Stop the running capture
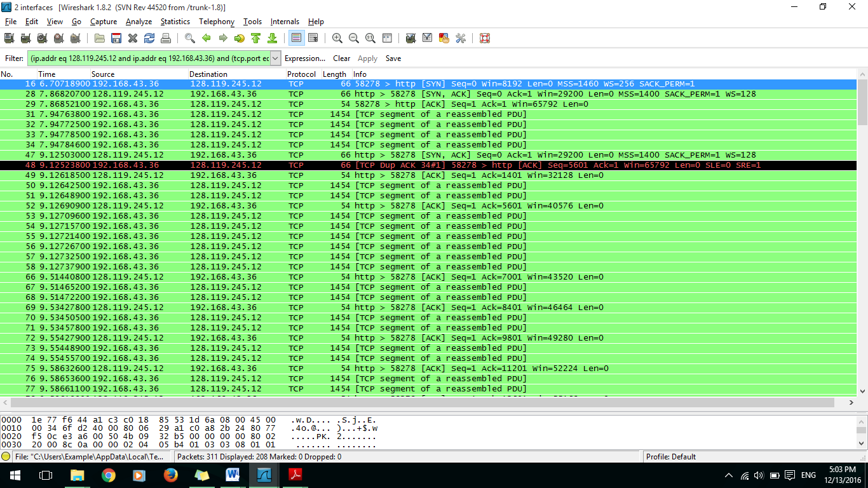Viewport: 868px width, 488px height. point(58,38)
